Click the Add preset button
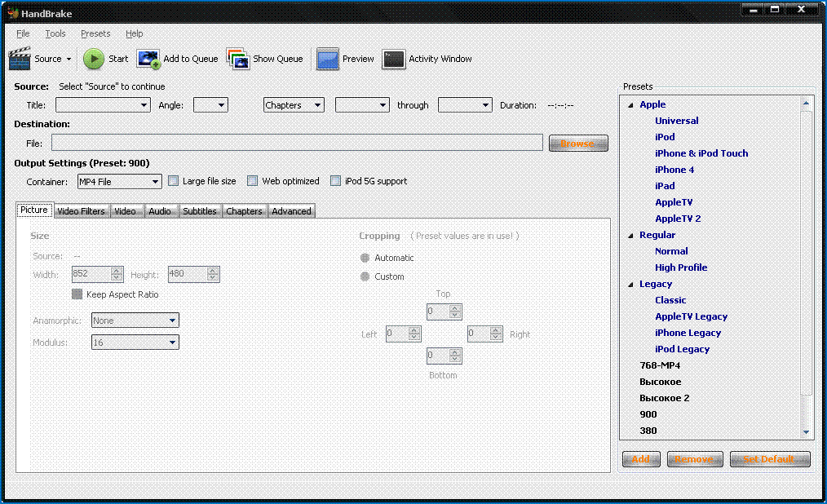This screenshot has width=827, height=504. (641, 459)
